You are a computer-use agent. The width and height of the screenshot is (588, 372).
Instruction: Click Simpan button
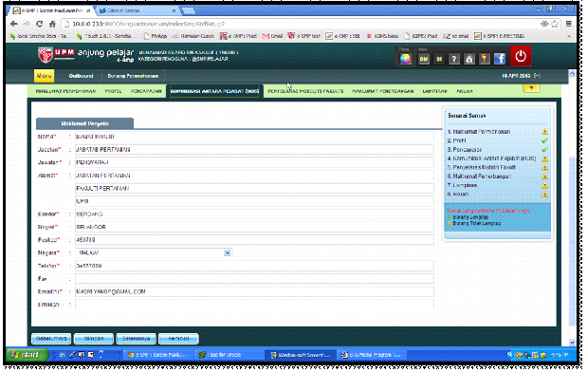[x=94, y=339]
